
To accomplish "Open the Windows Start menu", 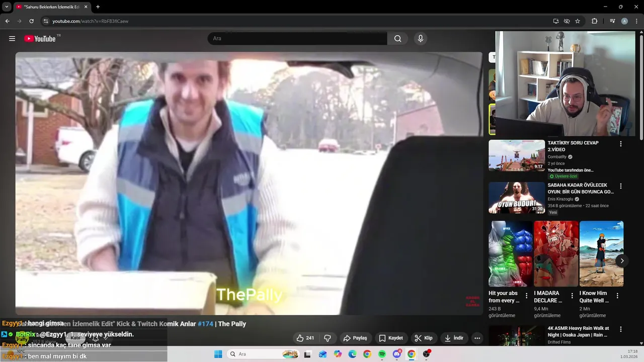I will (218, 354).
